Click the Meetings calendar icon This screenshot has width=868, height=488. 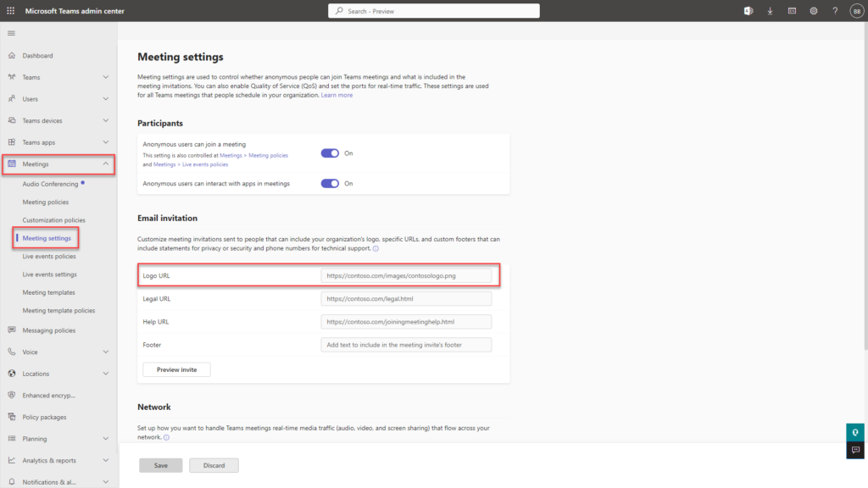(x=12, y=164)
